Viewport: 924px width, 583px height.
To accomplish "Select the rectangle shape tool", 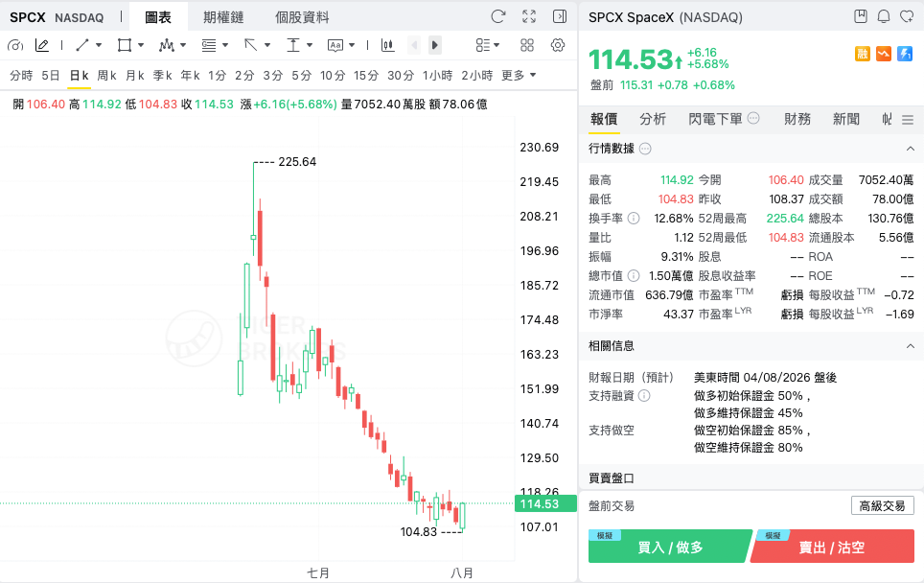I will coord(125,45).
